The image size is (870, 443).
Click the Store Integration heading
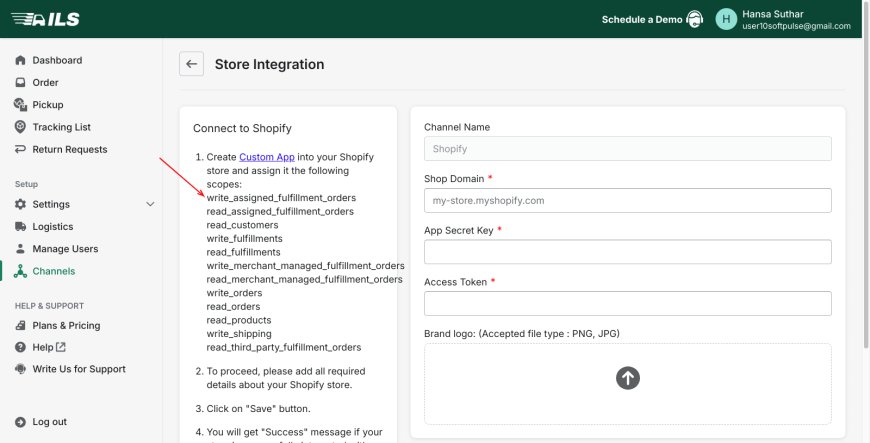pyautogui.click(x=270, y=64)
